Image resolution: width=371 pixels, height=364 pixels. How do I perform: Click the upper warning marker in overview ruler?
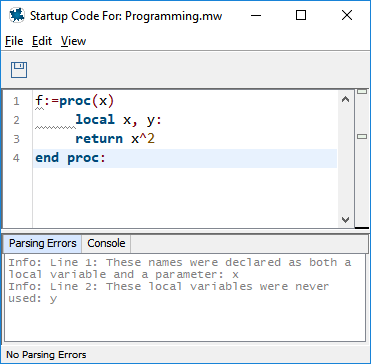coord(362,92)
